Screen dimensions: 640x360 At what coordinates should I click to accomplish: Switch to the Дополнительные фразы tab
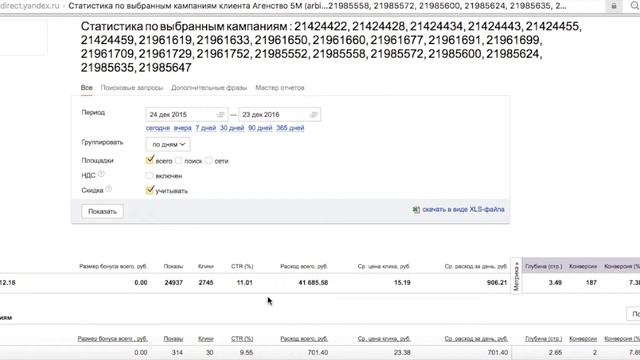[x=209, y=88]
